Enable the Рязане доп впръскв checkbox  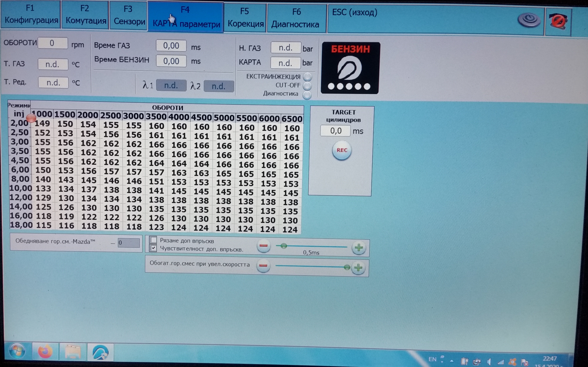153,240
